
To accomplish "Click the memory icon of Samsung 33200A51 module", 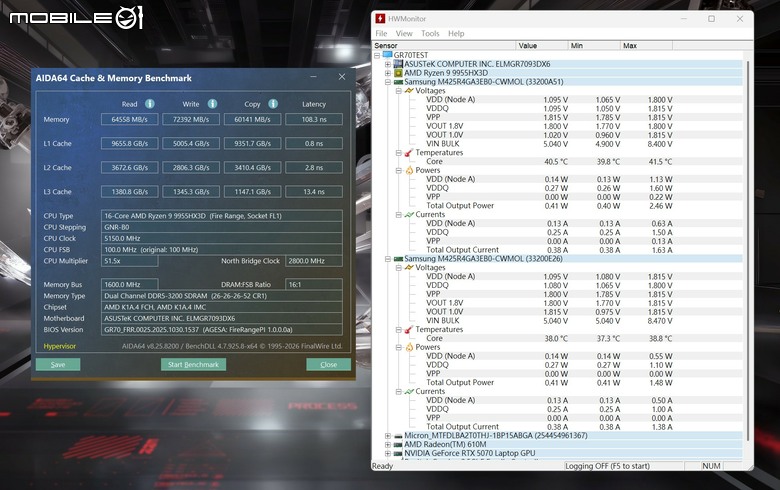I will (398, 82).
